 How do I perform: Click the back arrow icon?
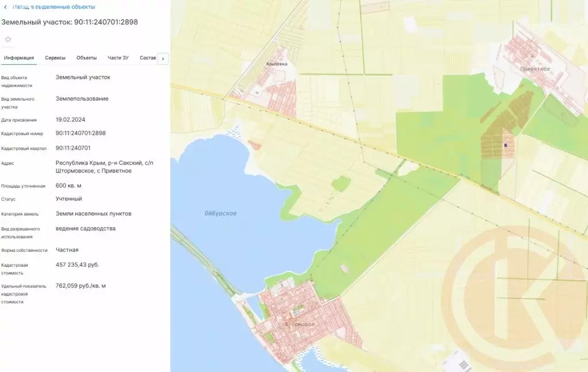(x=5, y=7)
